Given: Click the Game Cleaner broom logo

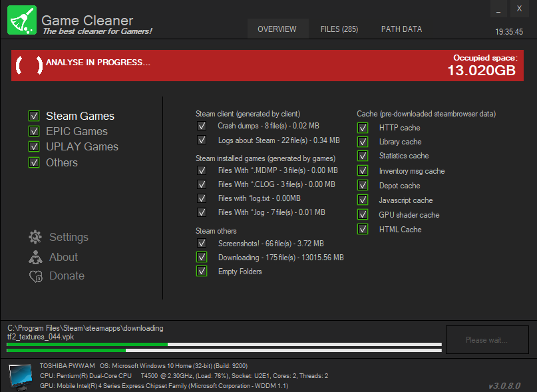Looking at the screenshot, I should [x=22, y=20].
